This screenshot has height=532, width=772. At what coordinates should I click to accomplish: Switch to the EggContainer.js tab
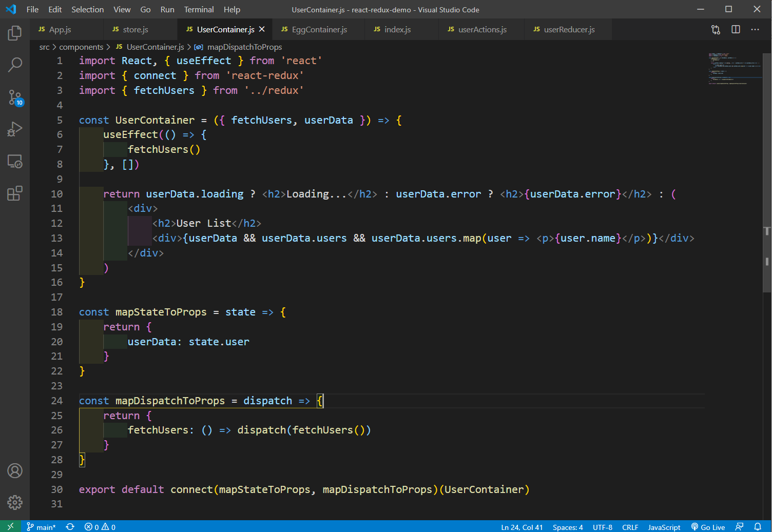point(319,30)
